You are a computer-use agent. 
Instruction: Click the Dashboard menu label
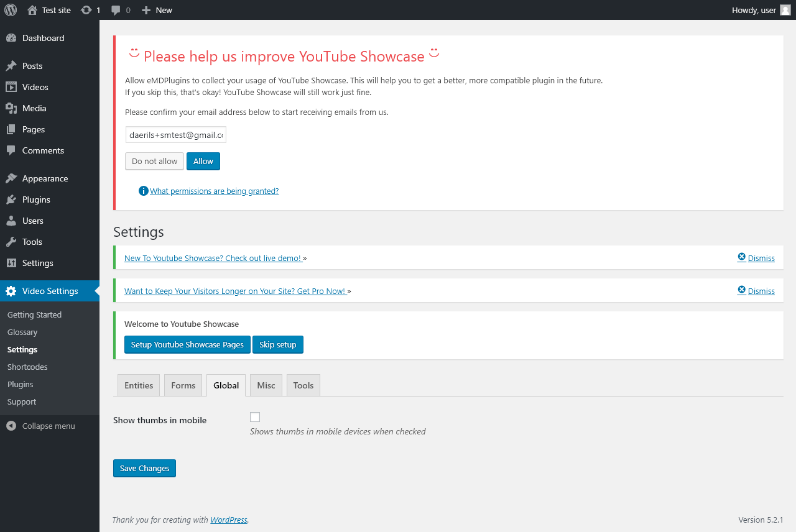click(x=44, y=38)
